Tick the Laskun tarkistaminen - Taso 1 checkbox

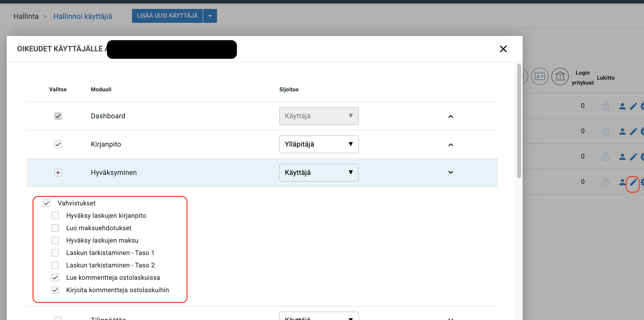tap(55, 253)
